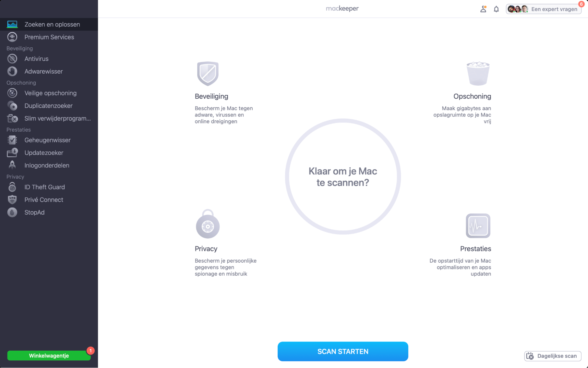Open the Winkelwagentje

49,355
